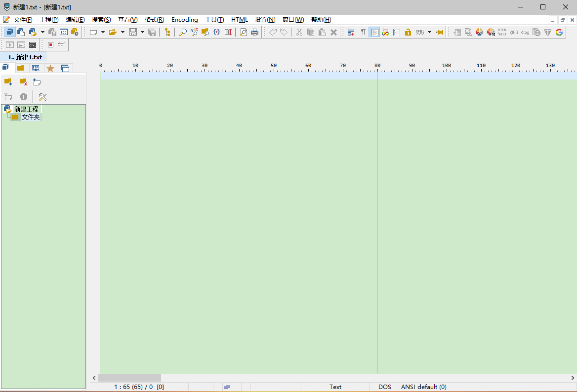This screenshot has height=392, width=577.
Task: Open the color pie chart selector icon
Action: click(x=479, y=33)
